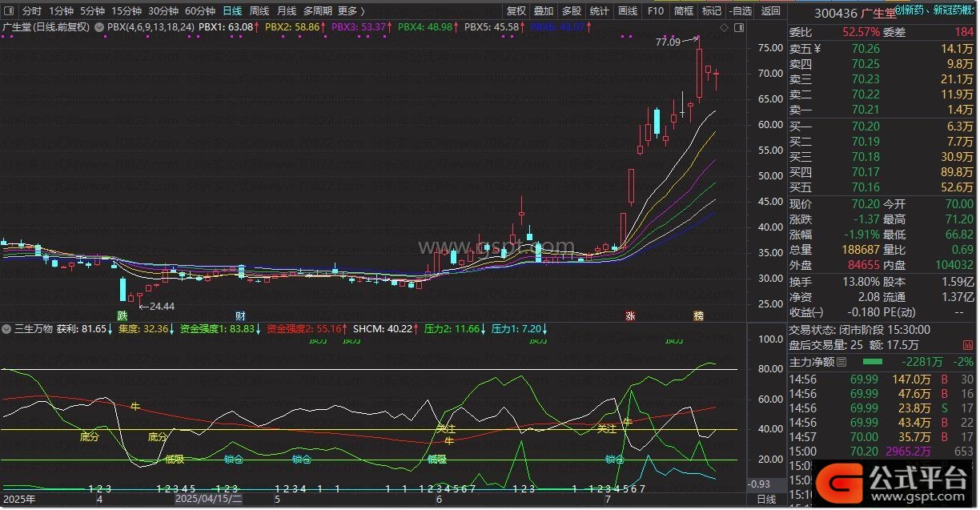
Task: Switch to the 分时 intraday chart
Action: point(31,11)
